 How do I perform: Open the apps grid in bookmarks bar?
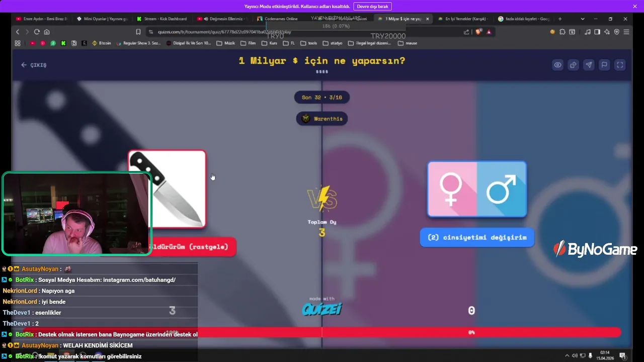[18, 43]
